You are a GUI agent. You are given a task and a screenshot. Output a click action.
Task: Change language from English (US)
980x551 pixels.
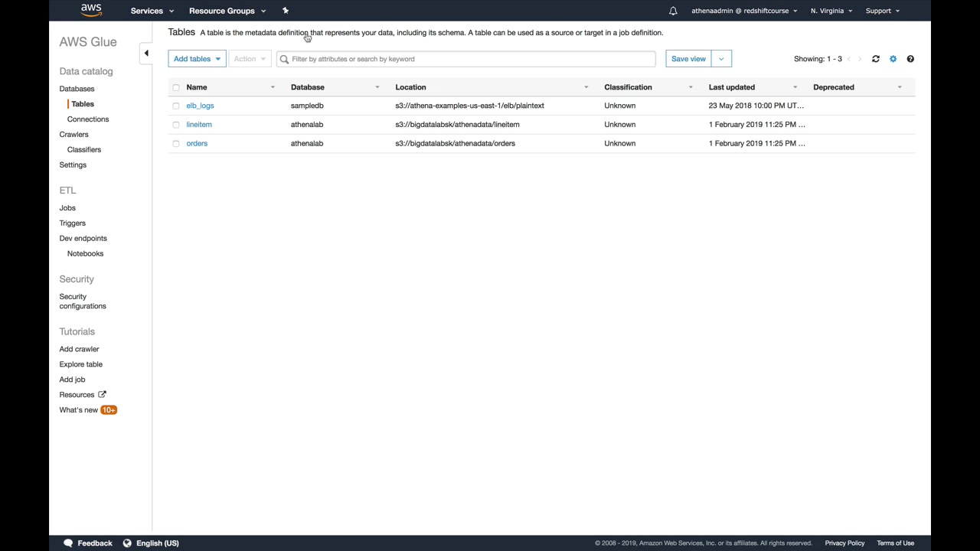pyautogui.click(x=158, y=543)
